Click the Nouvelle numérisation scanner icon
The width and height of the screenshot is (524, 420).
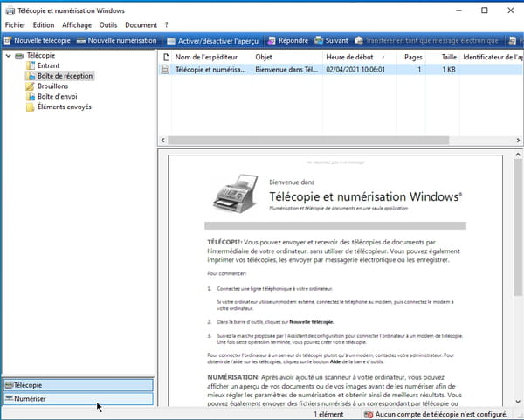coord(81,40)
